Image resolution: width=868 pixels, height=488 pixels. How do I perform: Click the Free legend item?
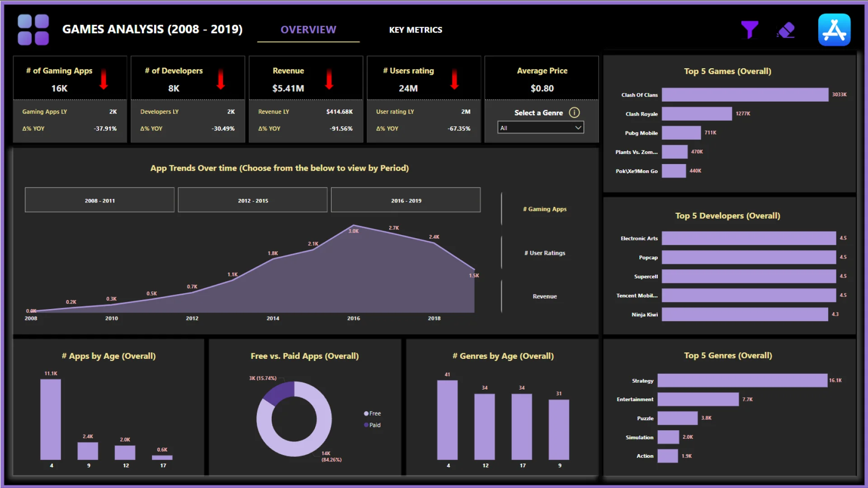pyautogui.click(x=373, y=413)
